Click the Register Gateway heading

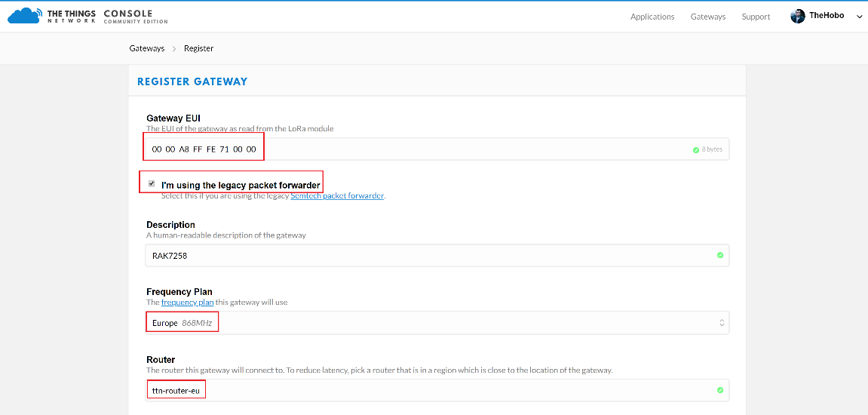[192, 81]
